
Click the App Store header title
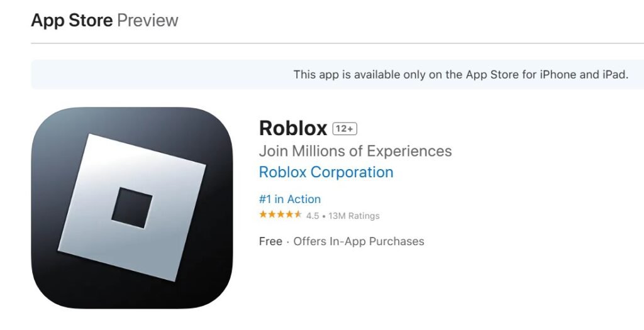(x=72, y=20)
